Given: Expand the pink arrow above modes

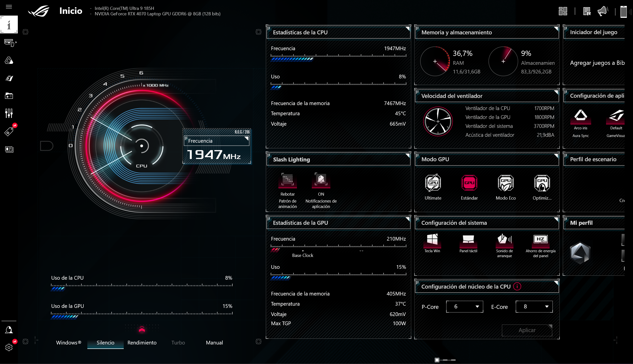Looking at the screenshot, I should tap(142, 329).
